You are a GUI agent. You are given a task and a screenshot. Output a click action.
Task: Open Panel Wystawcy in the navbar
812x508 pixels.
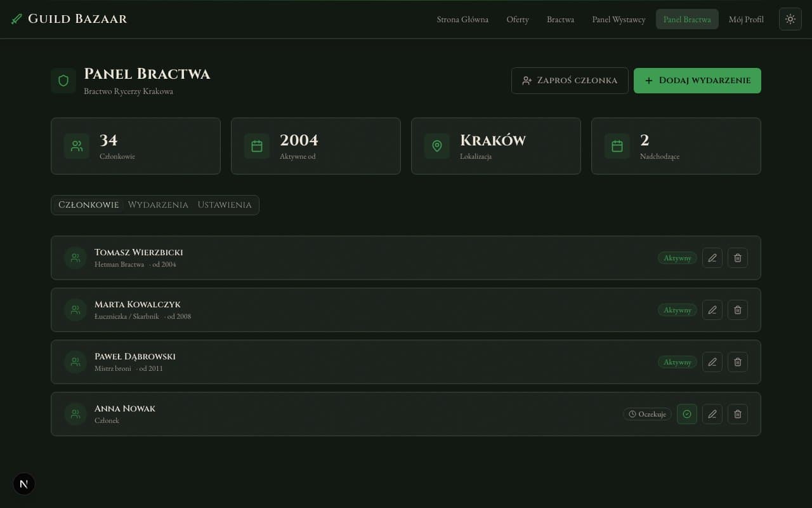619,19
